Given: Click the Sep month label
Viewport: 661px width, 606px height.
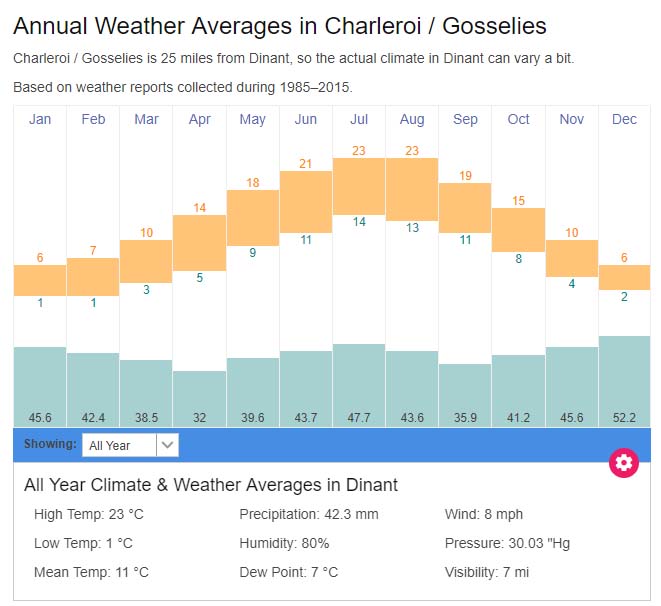Looking at the screenshot, I should (465, 119).
